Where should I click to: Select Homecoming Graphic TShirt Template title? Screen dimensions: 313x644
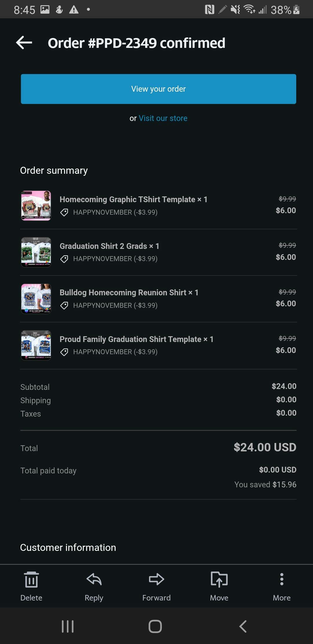133,200
